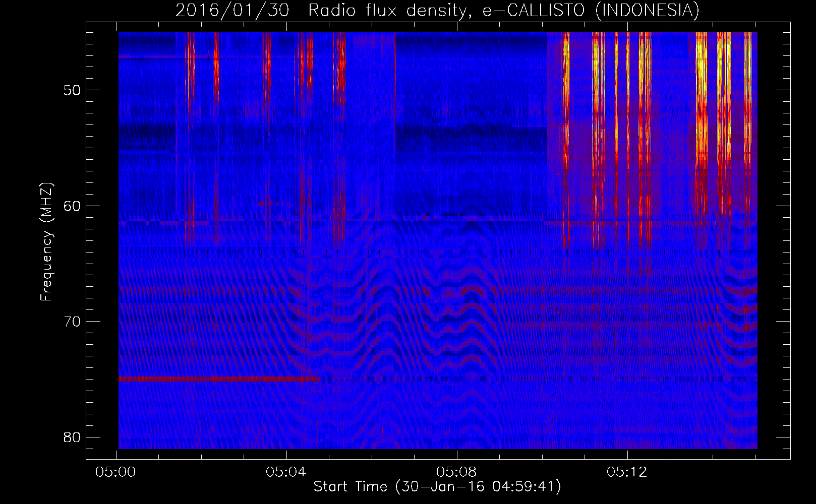Select the '05:12' time axis label

coord(627,472)
